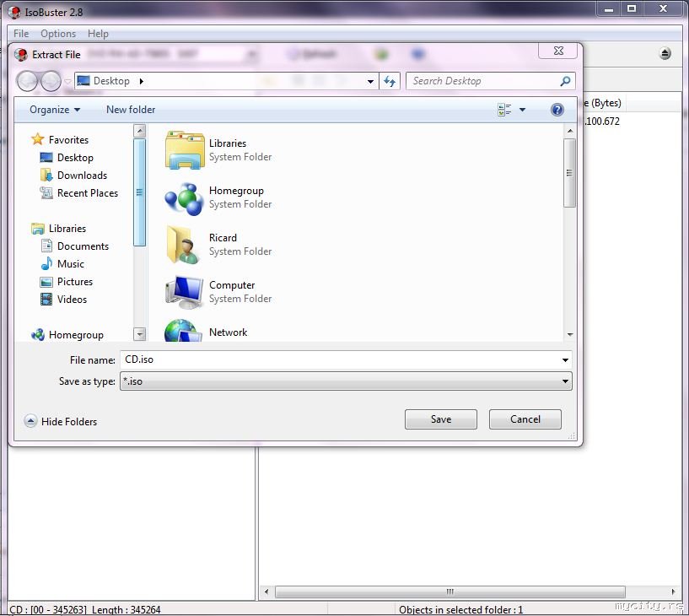Click the IsoBuster app icon in the title bar

point(14,12)
